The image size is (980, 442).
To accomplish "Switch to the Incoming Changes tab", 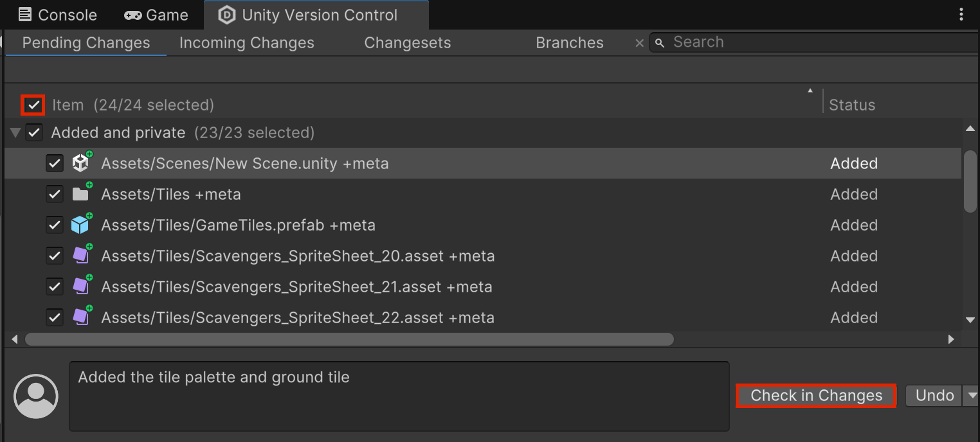I will [x=246, y=43].
